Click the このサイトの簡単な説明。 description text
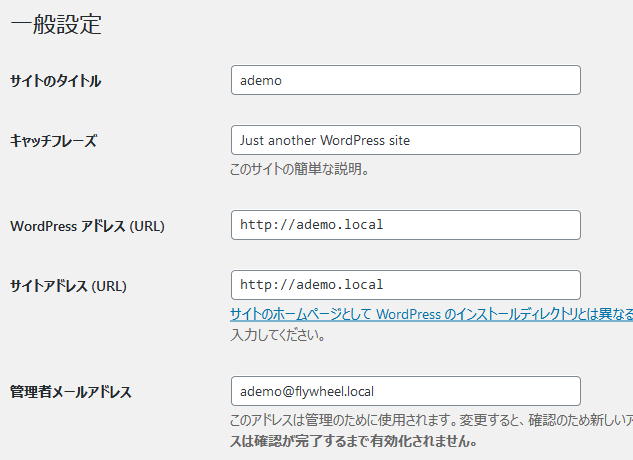The height and width of the screenshot is (460, 633). click(299, 169)
